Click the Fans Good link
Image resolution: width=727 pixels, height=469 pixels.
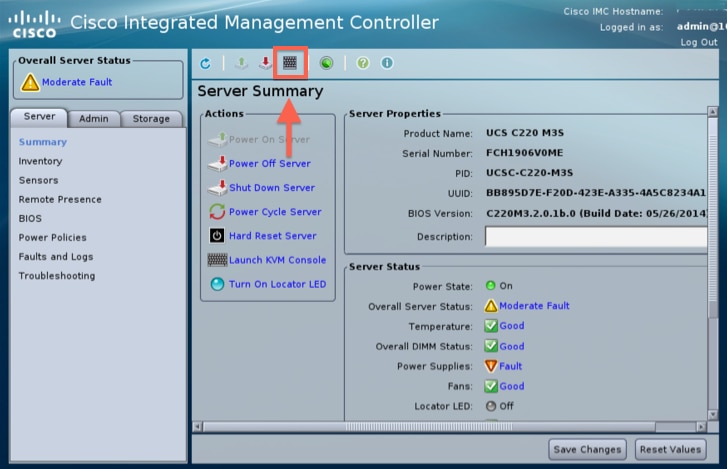pyautogui.click(x=512, y=386)
